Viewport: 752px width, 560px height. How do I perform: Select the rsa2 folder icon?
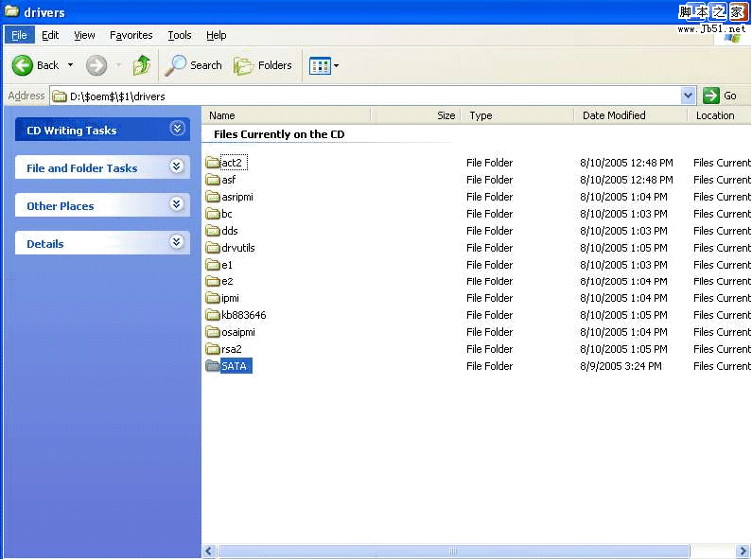pyautogui.click(x=213, y=349)
